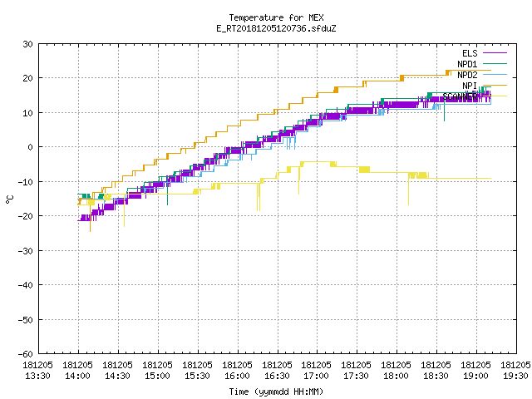This screenshot has height=399, width=532.
Task: Click the yellow SCANNER dip spike near 16:15
Action: (x=259, y=199)
